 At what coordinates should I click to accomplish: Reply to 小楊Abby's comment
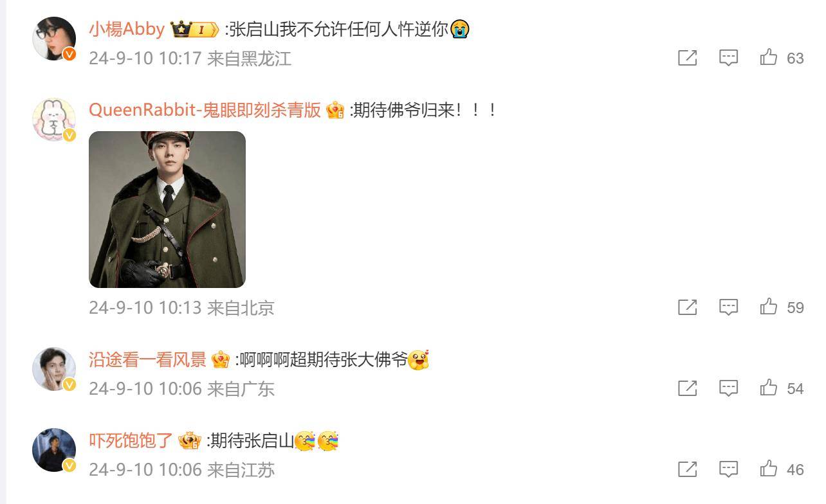(x=728, y=58)
